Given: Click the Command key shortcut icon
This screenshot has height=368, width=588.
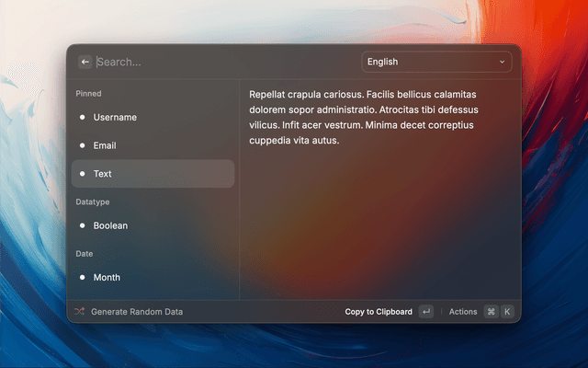Looking at the screenshot, I should (x=491, y=312).
